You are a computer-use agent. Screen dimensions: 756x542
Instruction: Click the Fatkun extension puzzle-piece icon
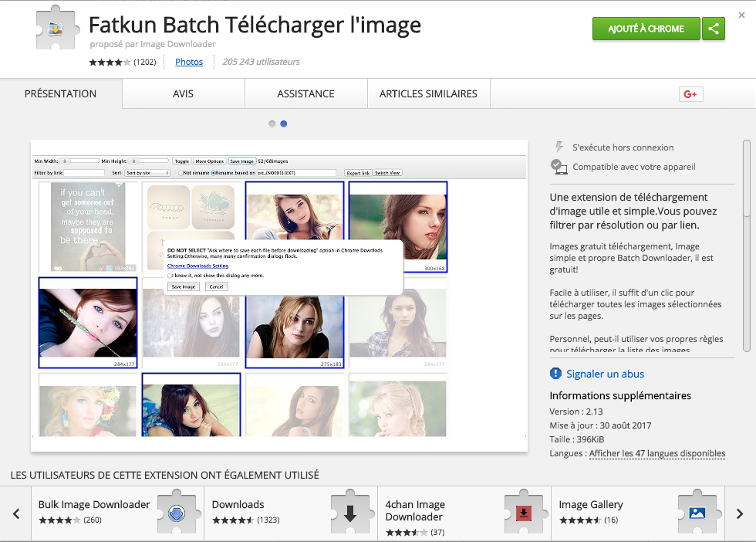point(57,28)
